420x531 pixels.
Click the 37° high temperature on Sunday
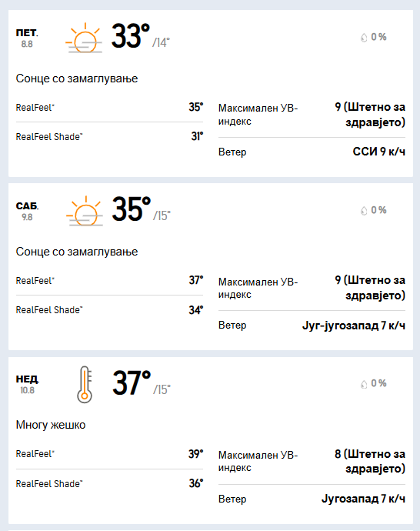click(x=132, y=383)
